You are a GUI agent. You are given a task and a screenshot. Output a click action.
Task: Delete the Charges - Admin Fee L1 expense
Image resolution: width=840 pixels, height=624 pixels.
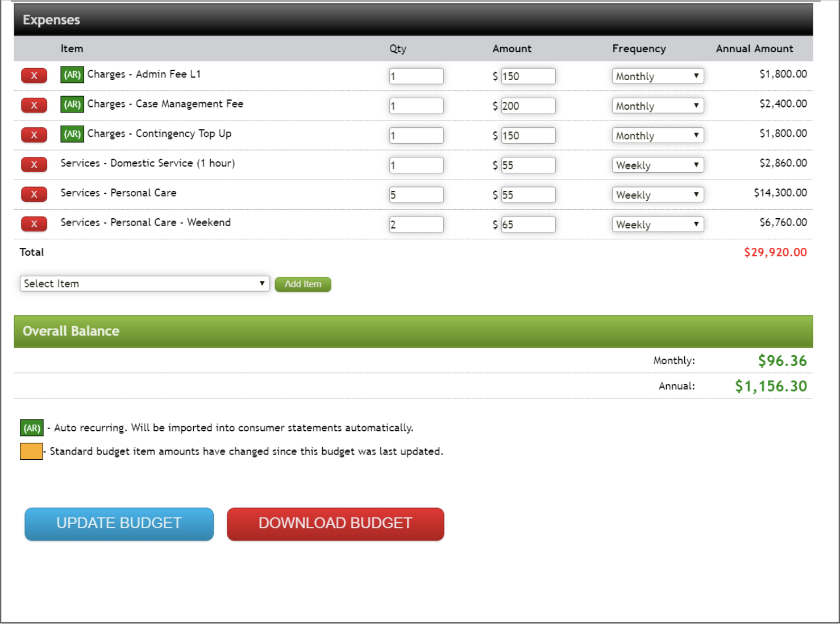[x=34, y=75]
